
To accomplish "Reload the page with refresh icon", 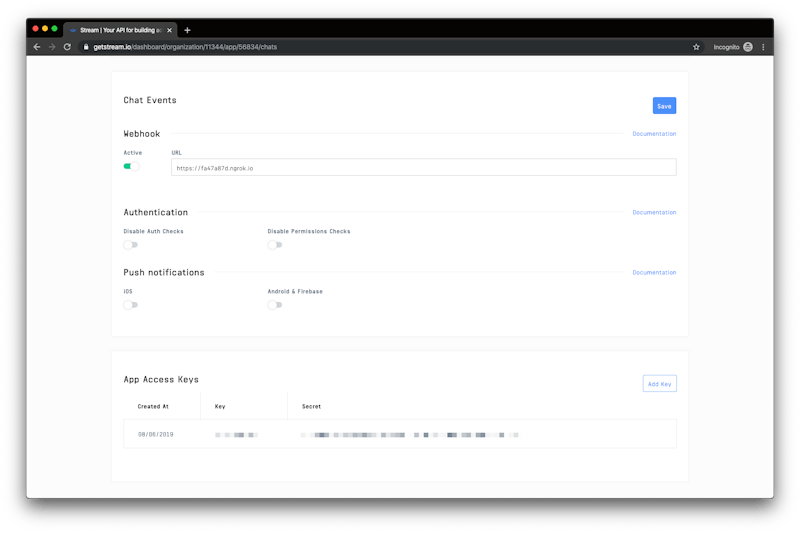I will 67,47.
